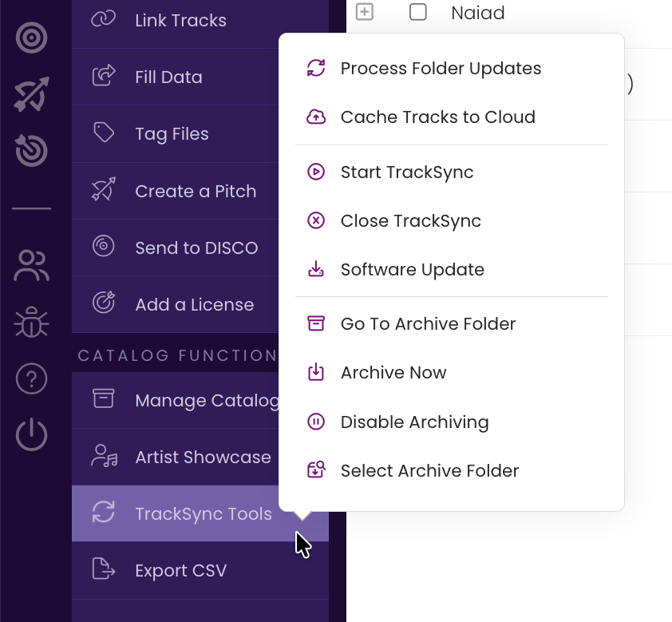Open the users icon in the left rail
This screenshot has width=672, height=622.
(x=32, y=265)
